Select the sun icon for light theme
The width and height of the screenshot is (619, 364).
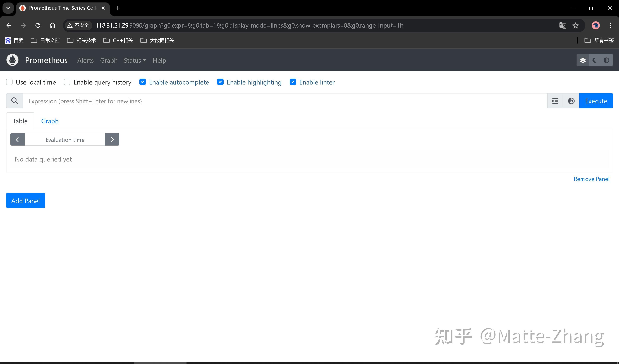pos(583,60)
